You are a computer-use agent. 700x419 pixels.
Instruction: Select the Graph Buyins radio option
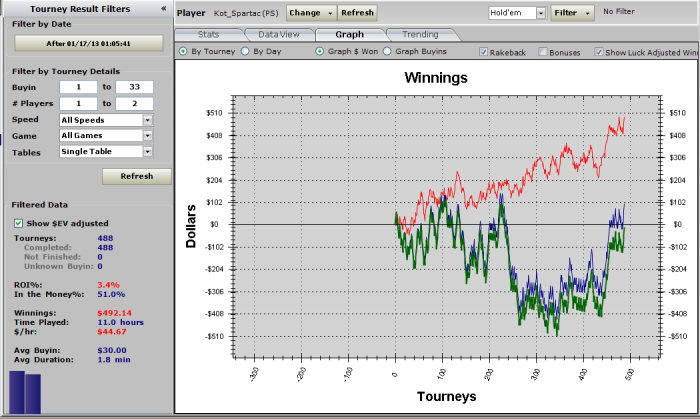tap(388, 51)
